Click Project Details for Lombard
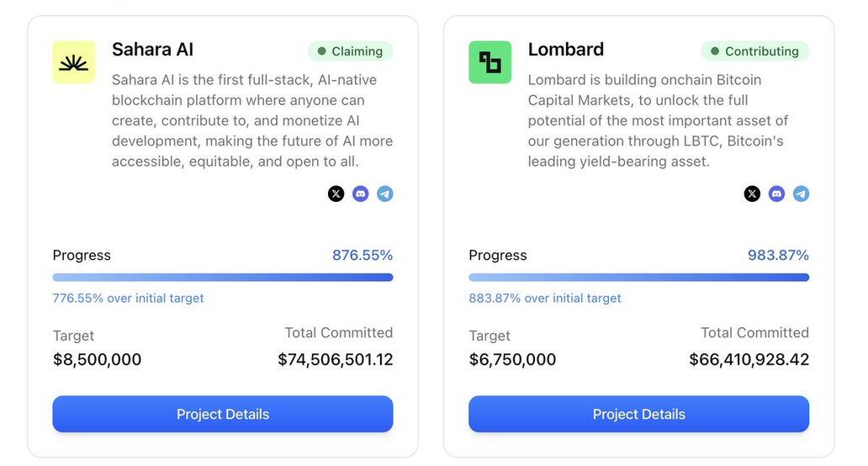Viewport: 868px width, 466px height. point(639,414)
